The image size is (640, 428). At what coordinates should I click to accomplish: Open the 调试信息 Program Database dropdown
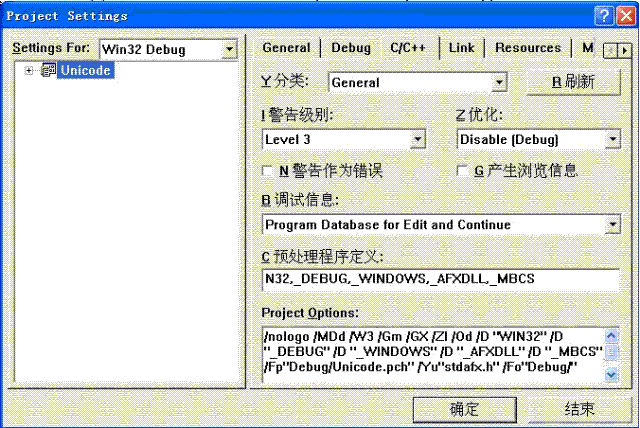(x=612, y=225)
